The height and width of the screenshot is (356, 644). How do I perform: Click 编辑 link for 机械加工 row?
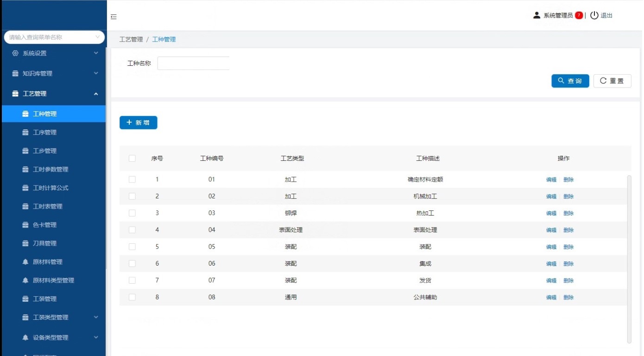click(551, 197)
